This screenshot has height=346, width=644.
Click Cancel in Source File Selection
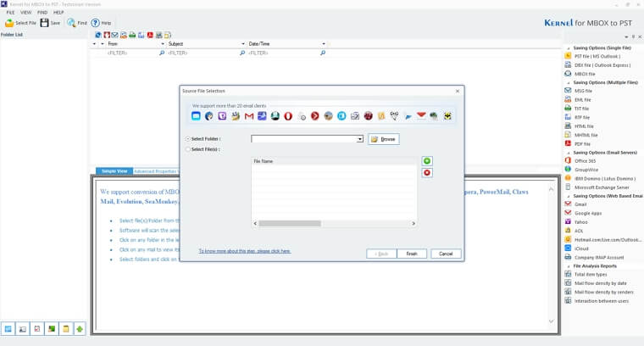tap(446, 254)
